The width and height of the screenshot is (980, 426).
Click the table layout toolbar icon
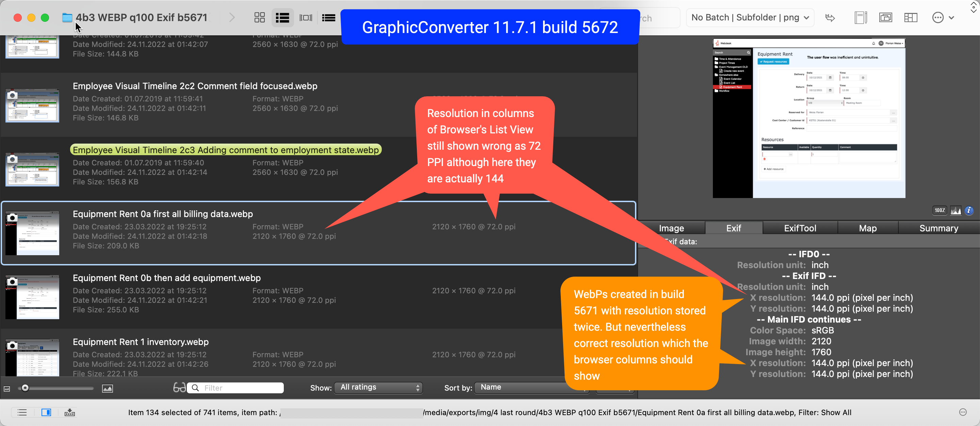(x=911, y=17)
